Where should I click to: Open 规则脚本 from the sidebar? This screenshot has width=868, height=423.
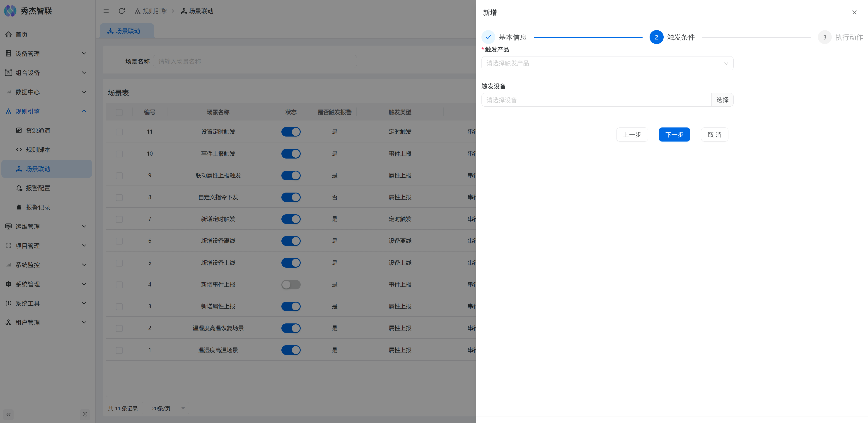(38, 150)
